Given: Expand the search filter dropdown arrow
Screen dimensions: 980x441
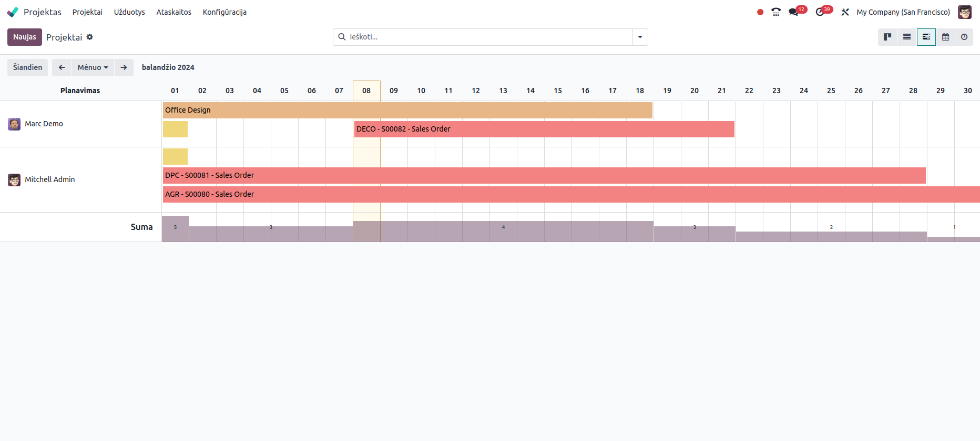Looking at the screenshot, I should pyautogui.click(x=640, y=37).
